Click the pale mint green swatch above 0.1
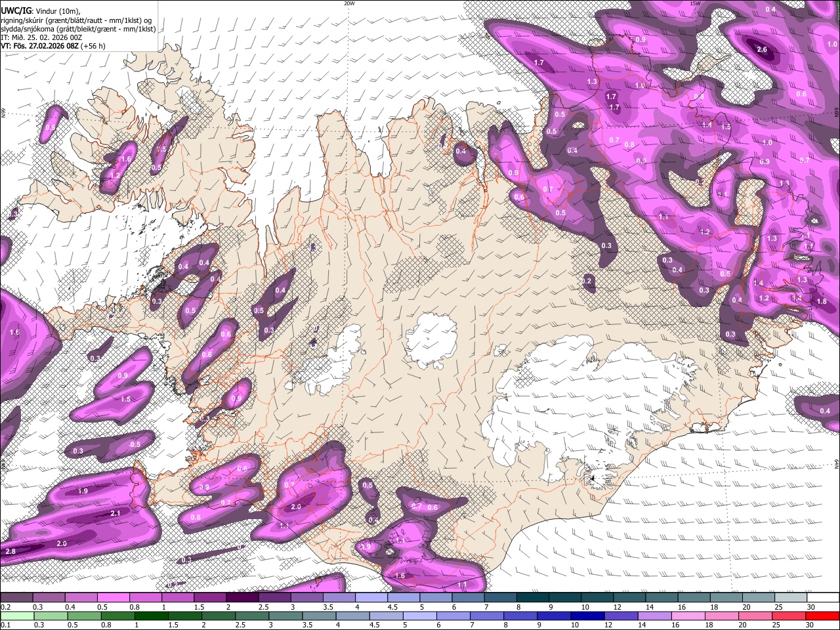840x630 pixels. tap(16, 616)
